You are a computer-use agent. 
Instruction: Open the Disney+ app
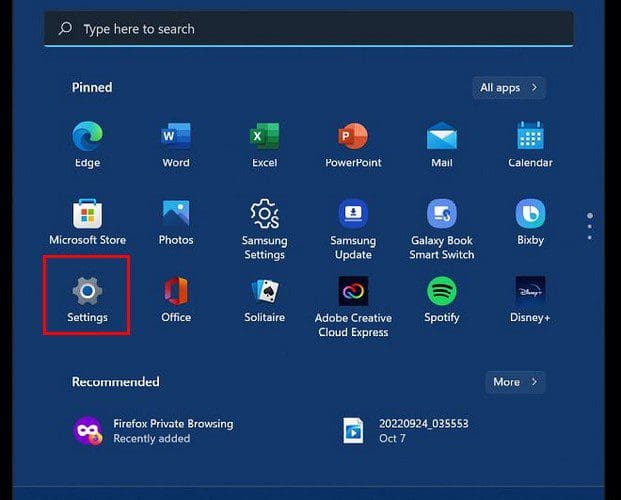[530, 300]
